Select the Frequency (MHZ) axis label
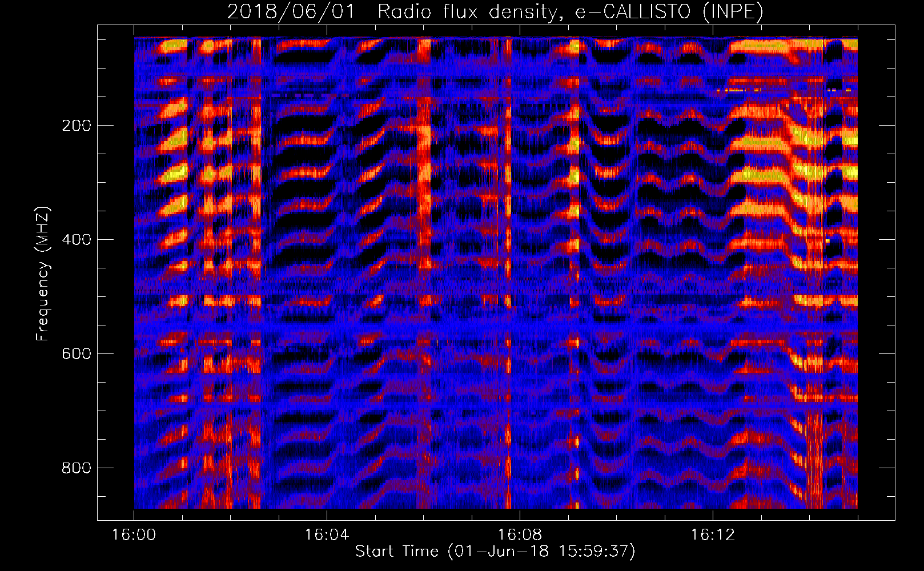 pos(43,274)
